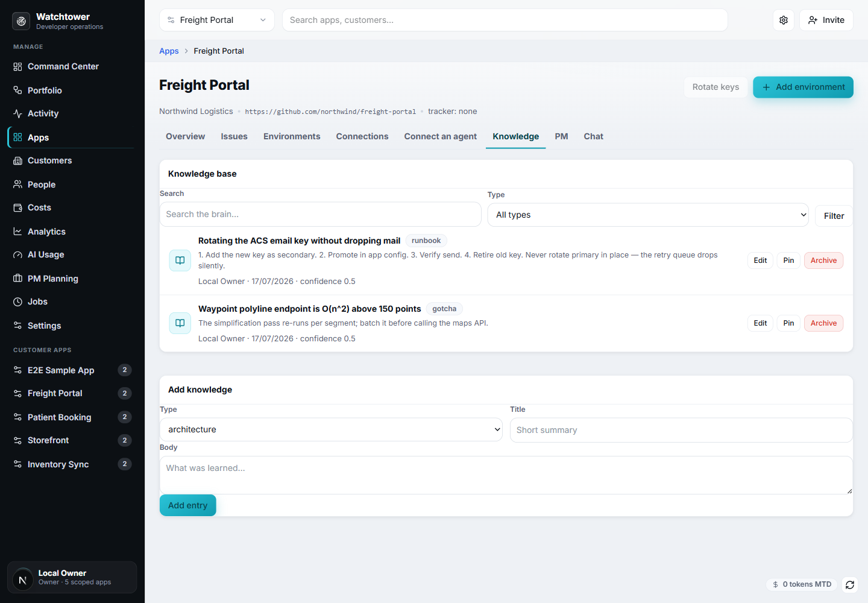Click the Watchtower logo icon
This screenshot has width=868, height=603.
point(22,21)
